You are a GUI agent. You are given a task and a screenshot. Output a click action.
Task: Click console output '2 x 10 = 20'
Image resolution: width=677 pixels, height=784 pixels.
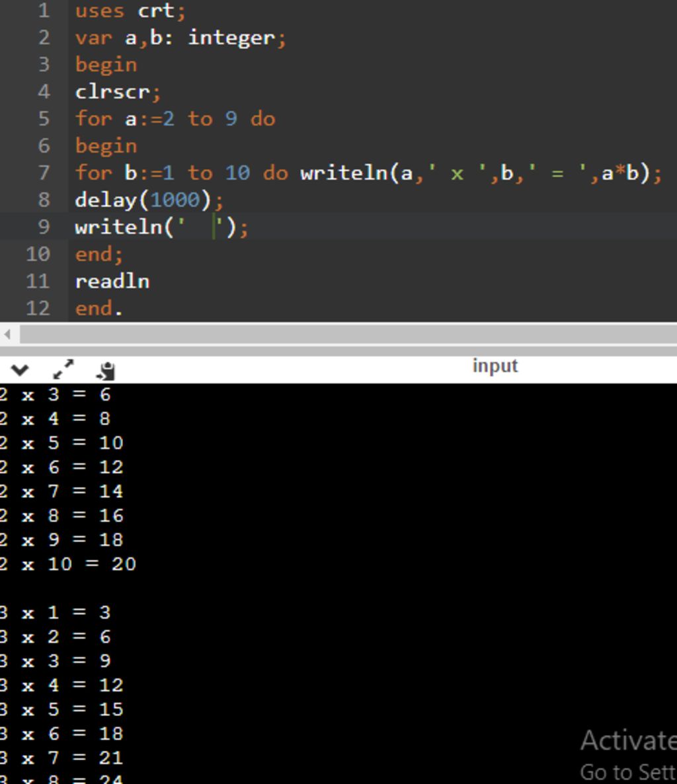[x=67, y=564]
